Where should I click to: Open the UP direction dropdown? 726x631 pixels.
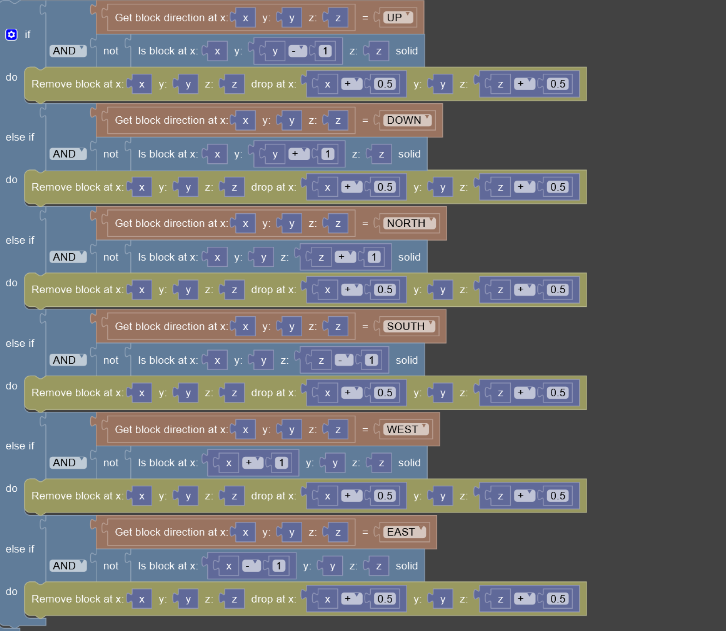[397, 18]
